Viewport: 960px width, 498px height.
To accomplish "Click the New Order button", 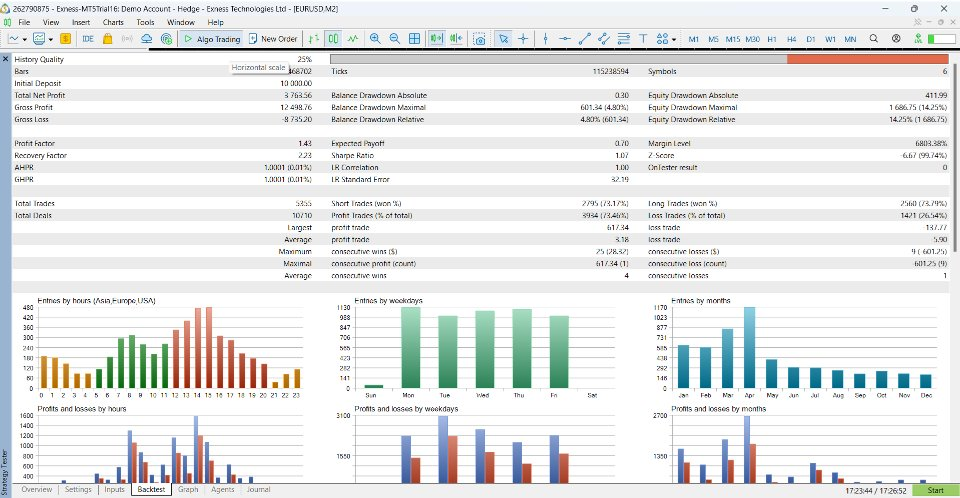I will coord(273,39).
